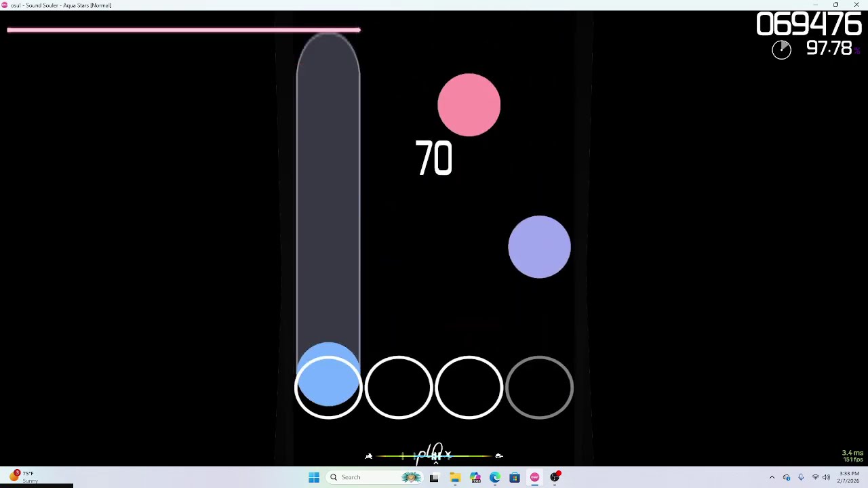
Task: Click the falling lavender note
Action: tap(540, 247)
